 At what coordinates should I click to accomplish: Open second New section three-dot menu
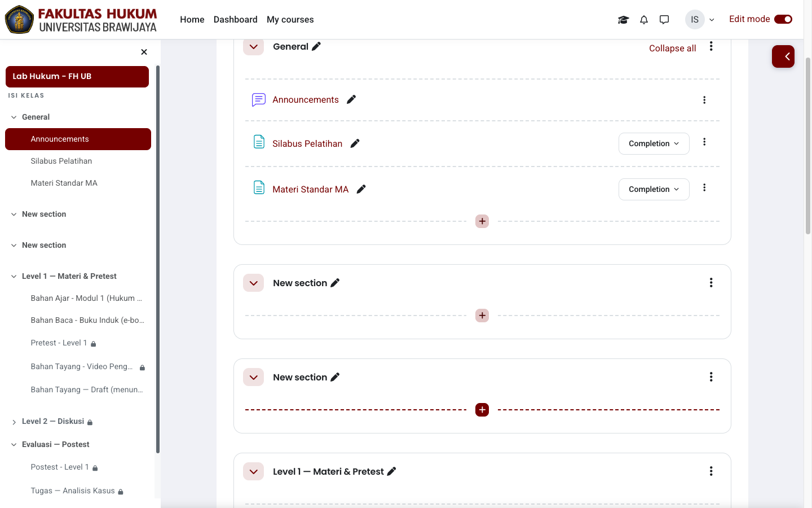(711, 377)
